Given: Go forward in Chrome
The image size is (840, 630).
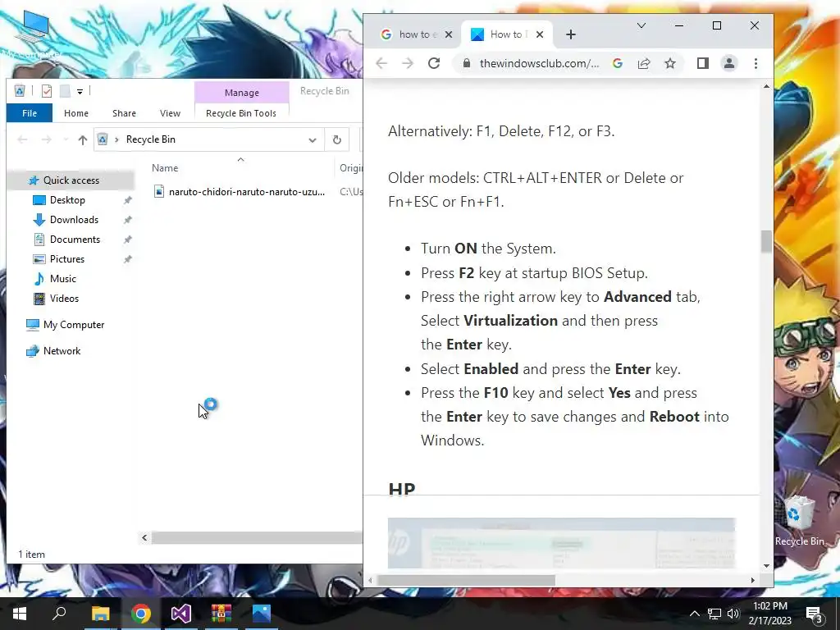Looking at the screenshot, I should click(408, 63).
